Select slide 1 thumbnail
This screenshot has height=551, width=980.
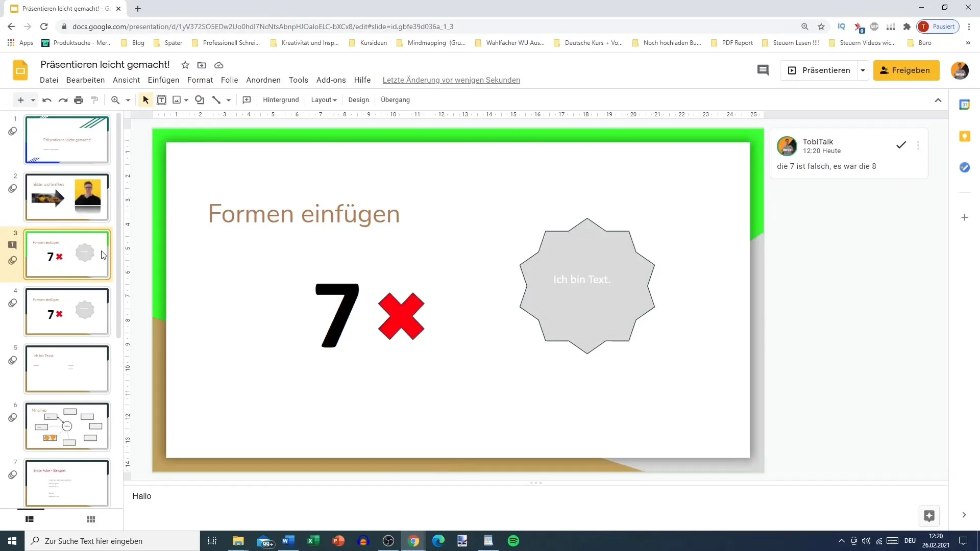click(67, 140)
